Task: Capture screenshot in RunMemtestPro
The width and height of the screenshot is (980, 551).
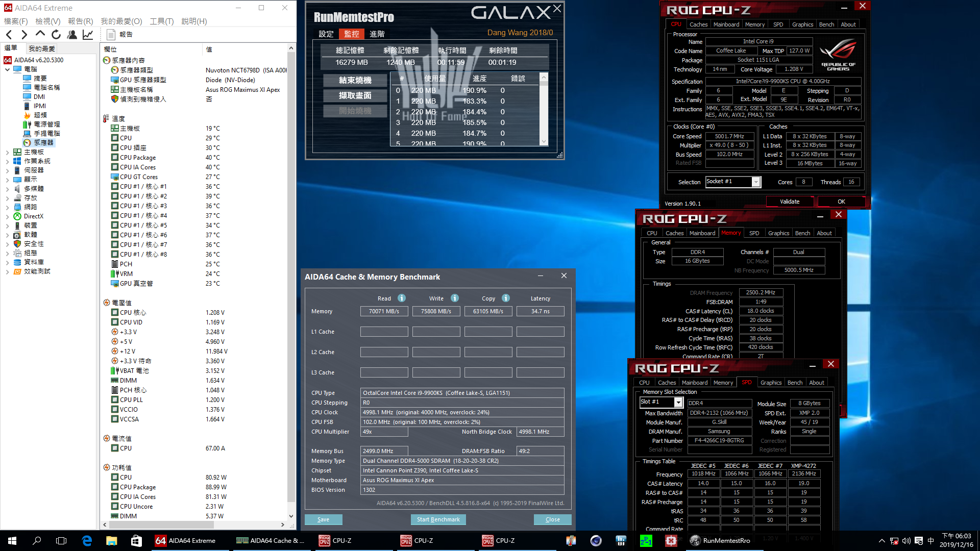Action: tap(355, 96)
